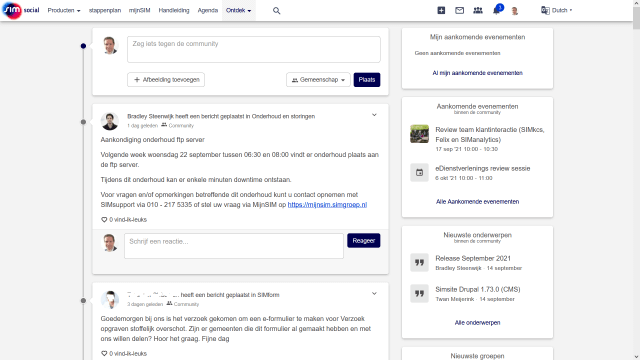Open the messages envelope icon
The height and width of the screenshot is (360, 640).
[460, 11]
